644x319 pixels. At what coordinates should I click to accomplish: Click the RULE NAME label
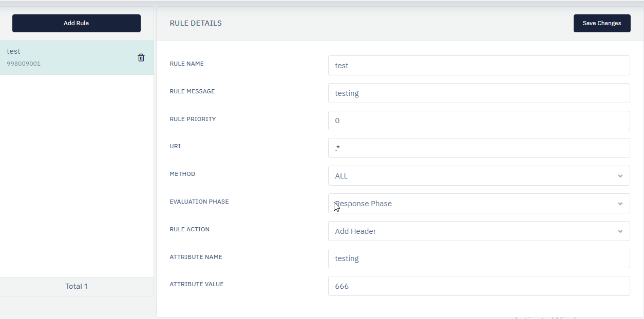click(x=186, y=64)
